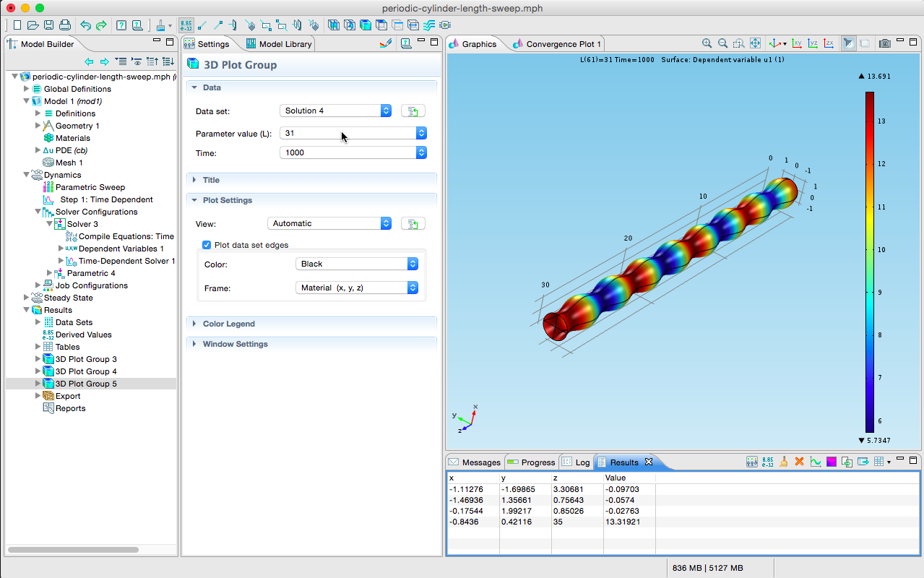Save the model with floppy icon
Viewport: 924px width, 578px height.
coord(49,25)
